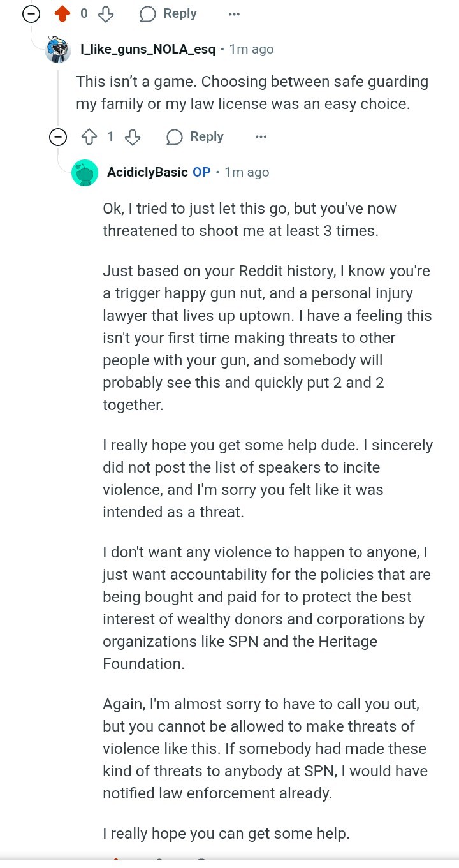Screen dimensions: 459x868
Task: Tap the blue OP label
Action: 201,172
